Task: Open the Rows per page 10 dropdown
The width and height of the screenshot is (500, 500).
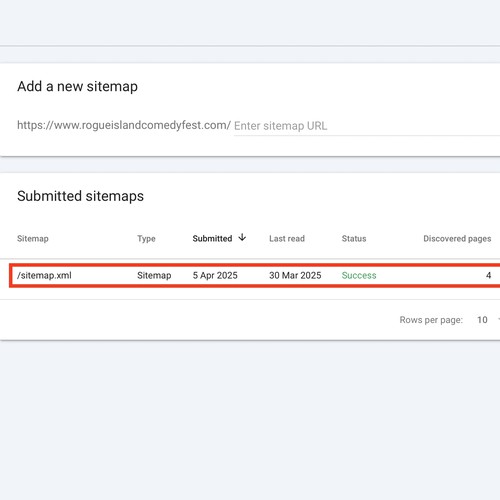Action: click(488, 320)
